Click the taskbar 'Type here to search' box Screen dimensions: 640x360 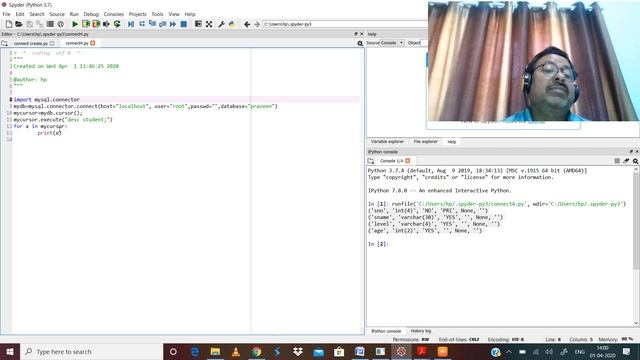pyautogui.click(x=91, y=351)
